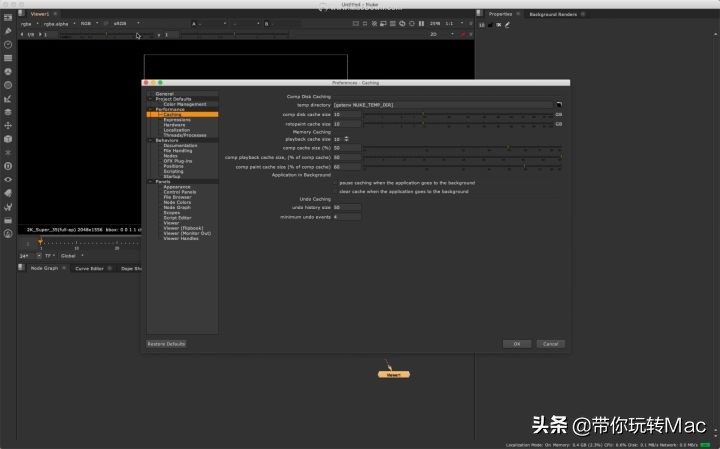
Task: Click Restore Defaults in Preferences
Action: (166, 344)
